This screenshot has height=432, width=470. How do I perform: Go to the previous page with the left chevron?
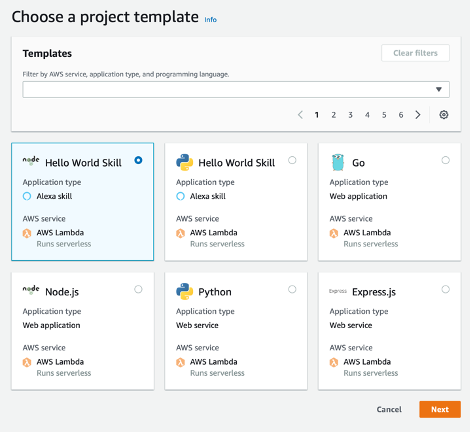(x=300, y=115)
